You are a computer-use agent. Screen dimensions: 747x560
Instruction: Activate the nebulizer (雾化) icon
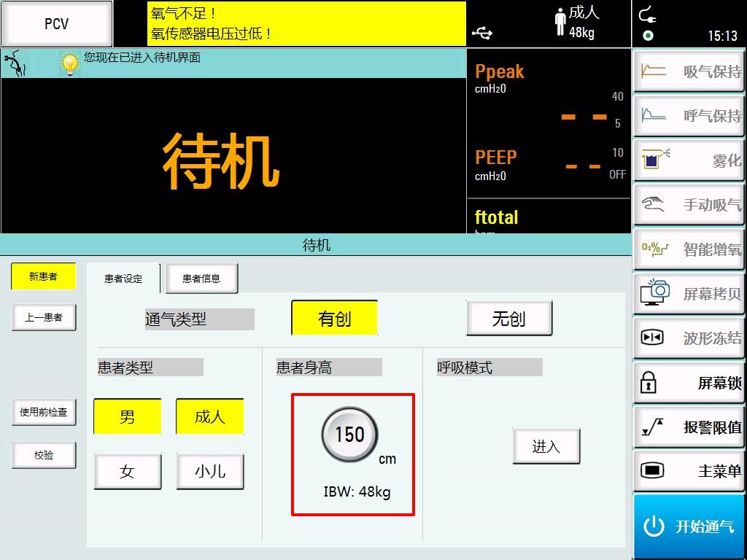point(654,160)
